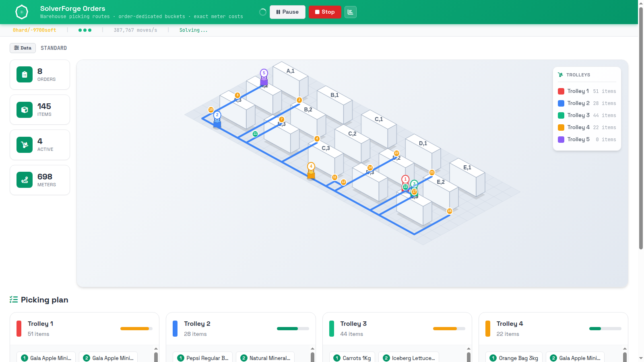Image resolution: width=644 pixels, height=362 pixels.
Task: Select the orange Trolley 4 marker on map
Action: pyautogui.click(x=311, y=171)
